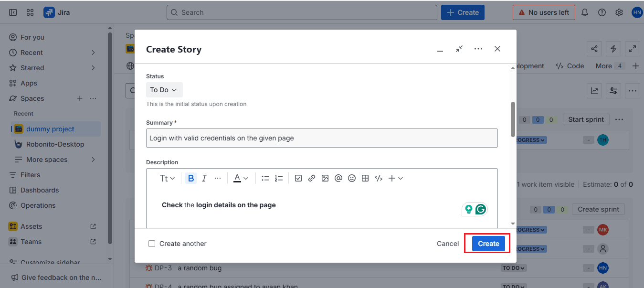Collapse the sidebar with the panel icon

[x=13, y=12]
